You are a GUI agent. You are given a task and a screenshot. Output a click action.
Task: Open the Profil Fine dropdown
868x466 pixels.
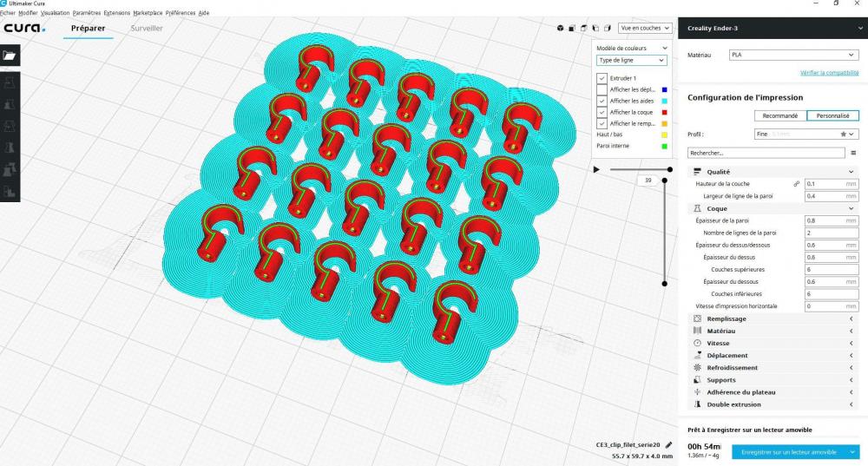pos(806,134)
